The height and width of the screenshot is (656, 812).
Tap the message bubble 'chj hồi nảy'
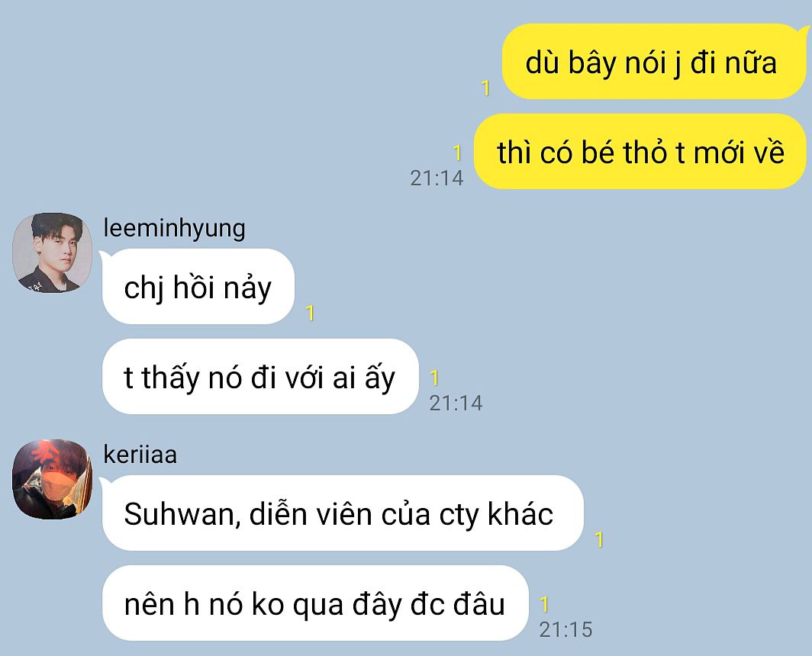[x=198, y=287]
